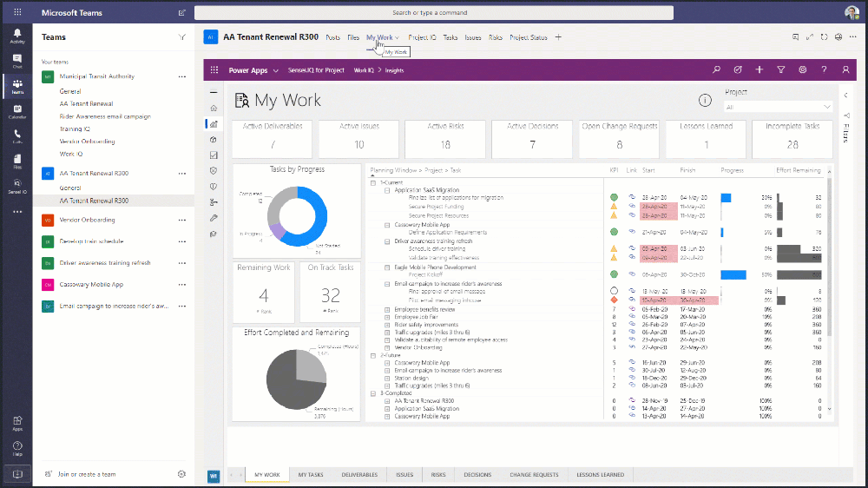
Task: Switch to CHANGE REQUESTS report tab
Action: pos(534,475)
